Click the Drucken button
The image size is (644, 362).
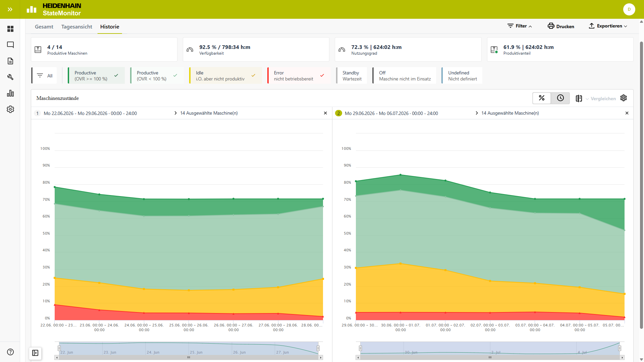click(561, 26)
